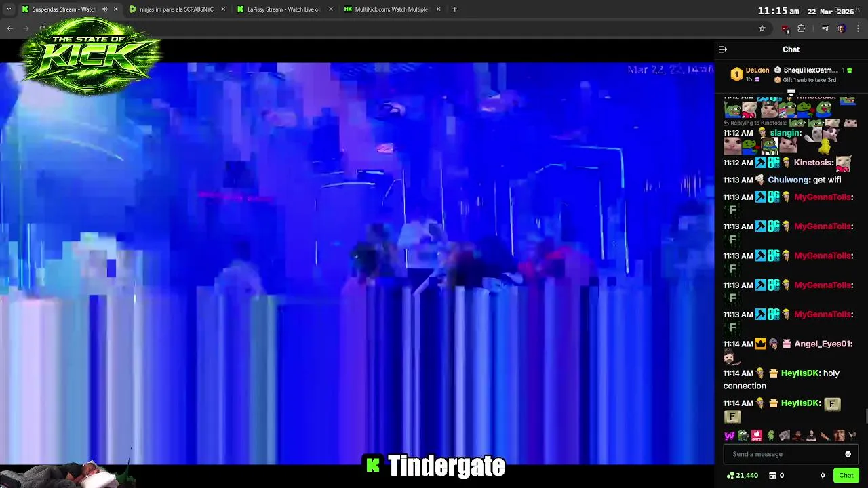
Task: Open the emoji picker in message box
Action: 848,454
